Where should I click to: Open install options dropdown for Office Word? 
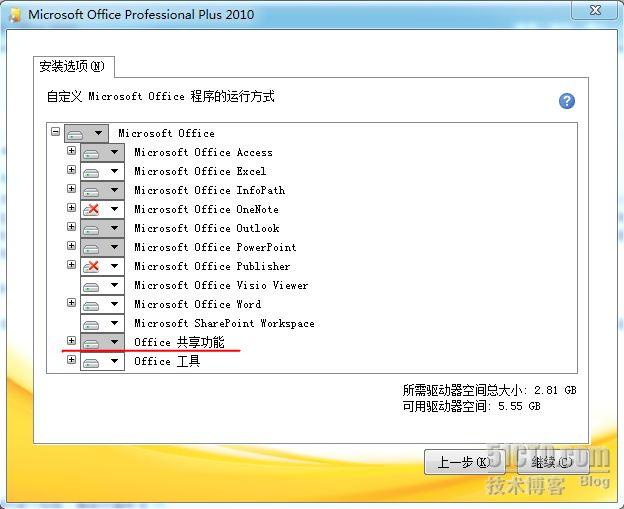coord(102,304)
